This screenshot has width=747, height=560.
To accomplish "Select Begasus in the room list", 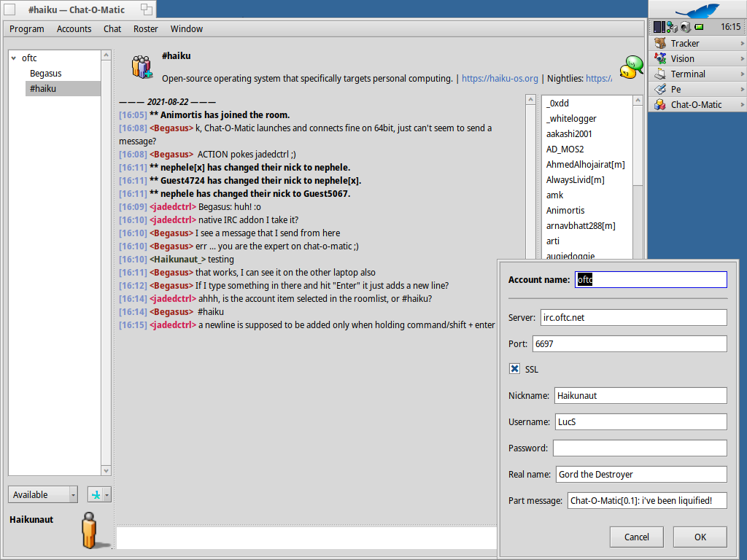I will (x=46, y=74).
